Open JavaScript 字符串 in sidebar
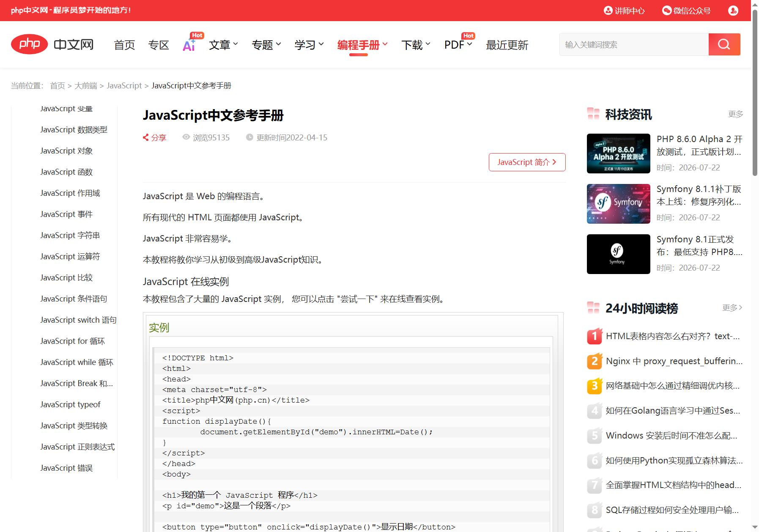 (x=70, y=236)
